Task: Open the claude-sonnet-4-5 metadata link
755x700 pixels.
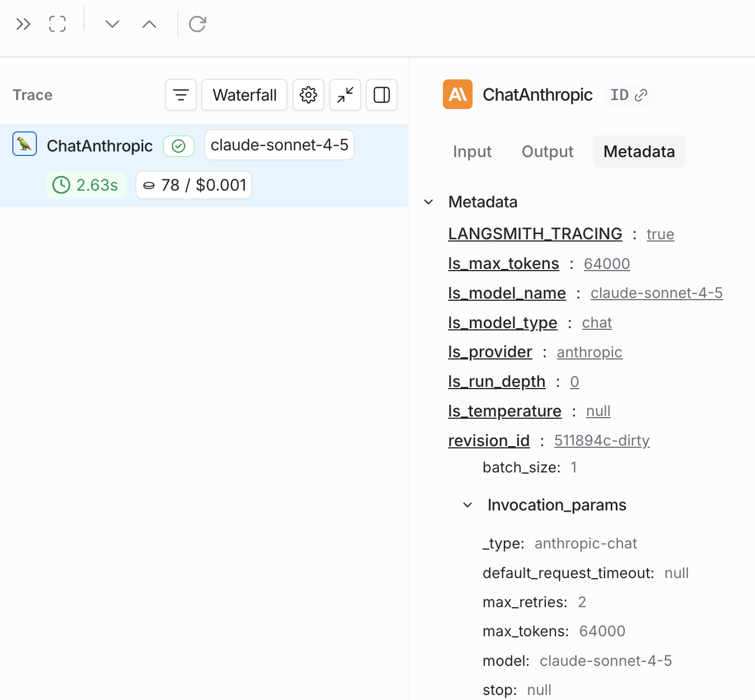Action: point(656,293)
